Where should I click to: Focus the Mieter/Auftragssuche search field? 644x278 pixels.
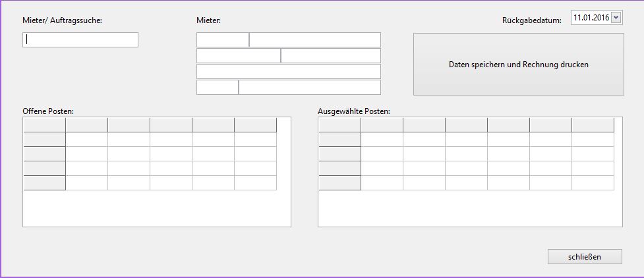(80, 40)
